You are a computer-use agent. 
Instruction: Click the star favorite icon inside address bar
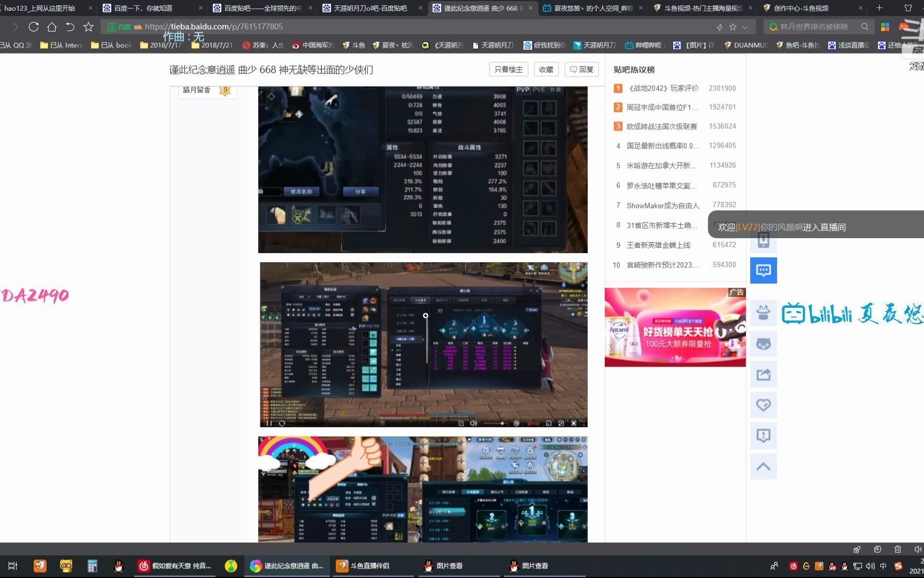pos(733,27)
